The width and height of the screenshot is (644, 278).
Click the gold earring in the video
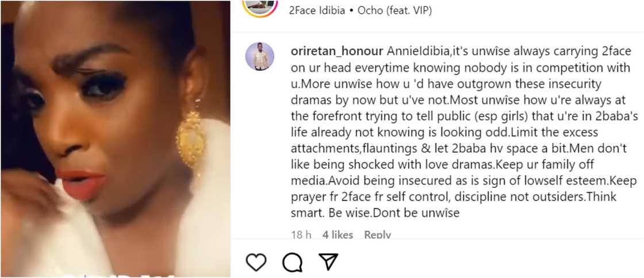click(190, 141)
